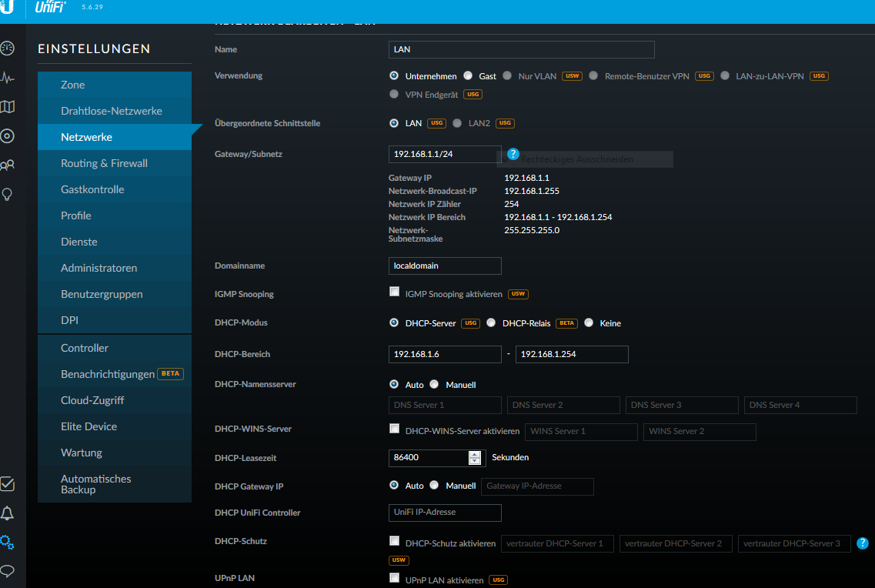Select the Nur VLAN radio button
Screen dimensions: 875x588
507,75
